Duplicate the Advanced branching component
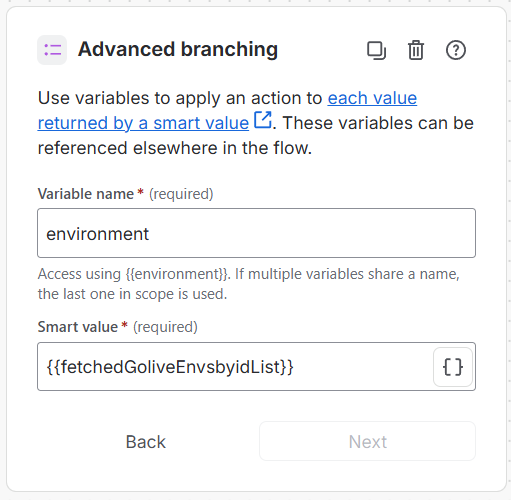511x500 pixels. point(376,50)
